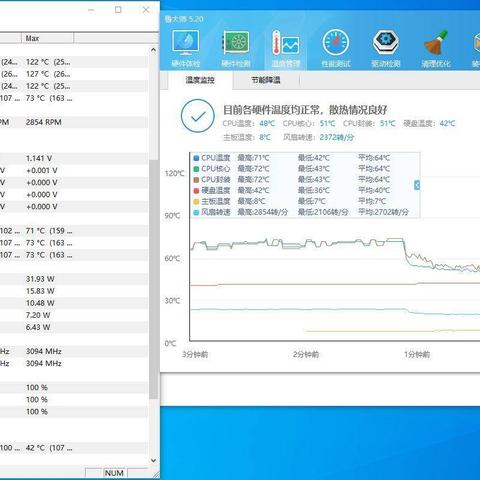The image size is (480, 480).
Task: Click the sensor list vertical scrollbar thumb
Action: 153,279
